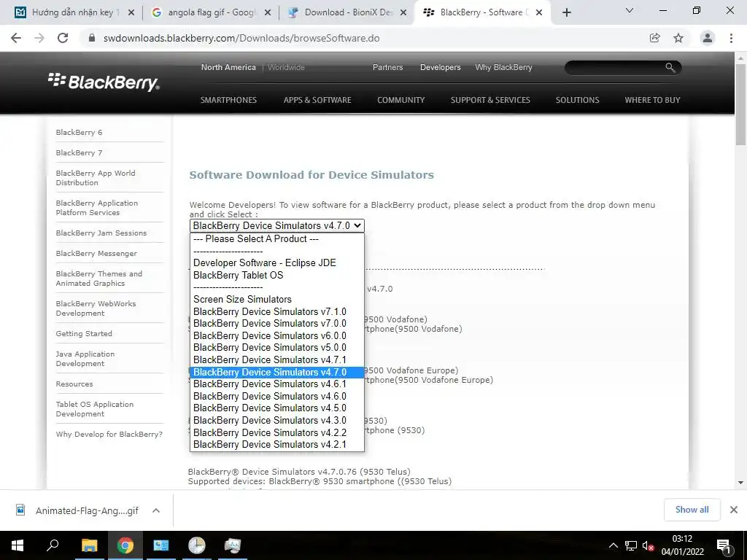Open Chrome's three-dot menu

[731, 38]
